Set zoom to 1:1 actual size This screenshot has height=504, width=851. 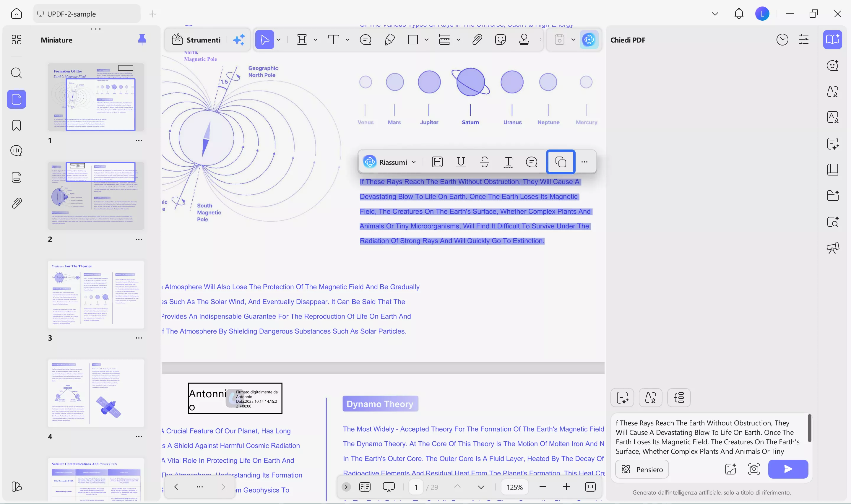(590, 487)
